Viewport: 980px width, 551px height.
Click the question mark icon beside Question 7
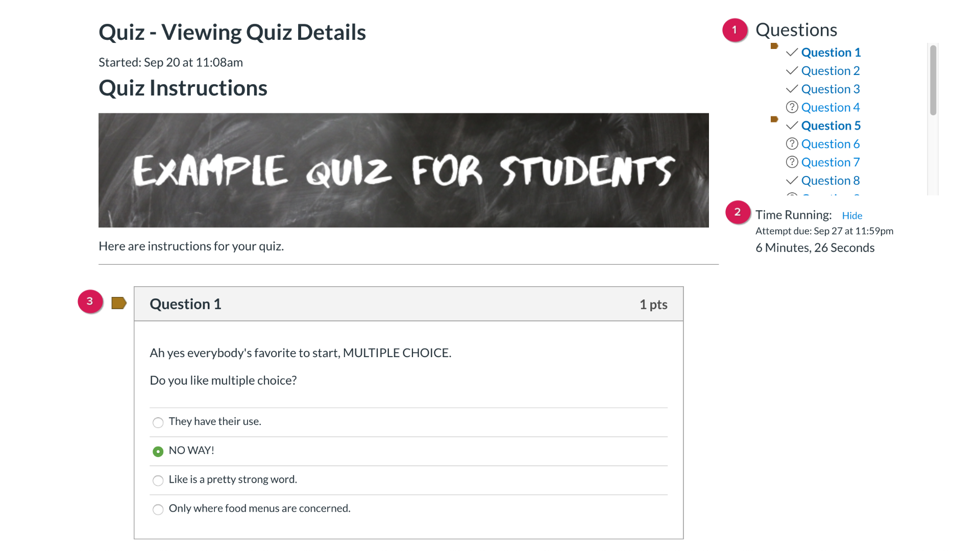pos(792,162)
